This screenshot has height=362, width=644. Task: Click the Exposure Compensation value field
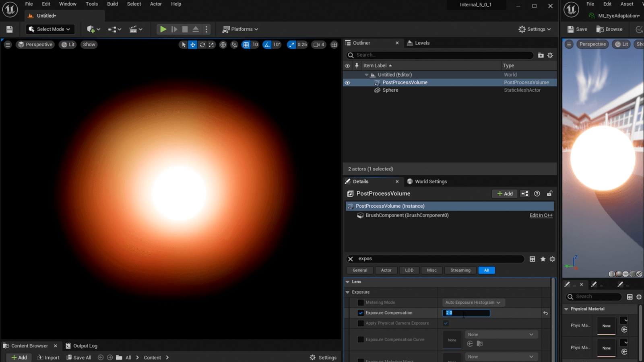click(x=466, y=313)
